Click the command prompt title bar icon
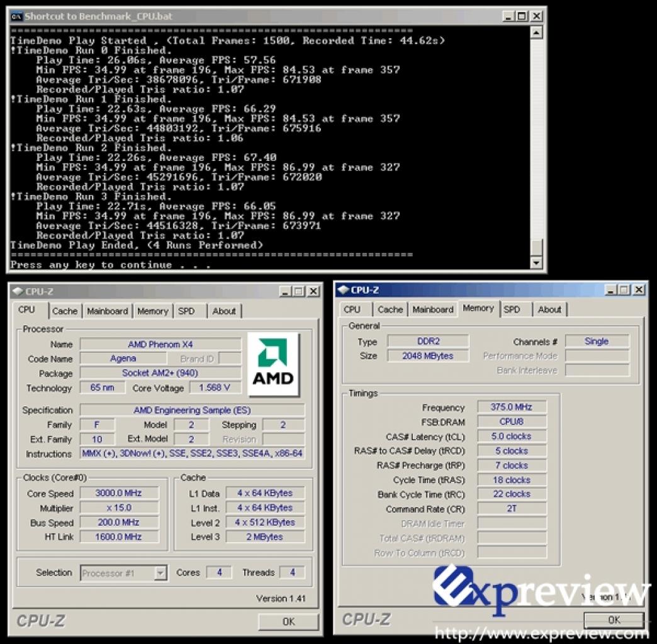The width and height of the screenshot is (657, 644). [16, 16]
